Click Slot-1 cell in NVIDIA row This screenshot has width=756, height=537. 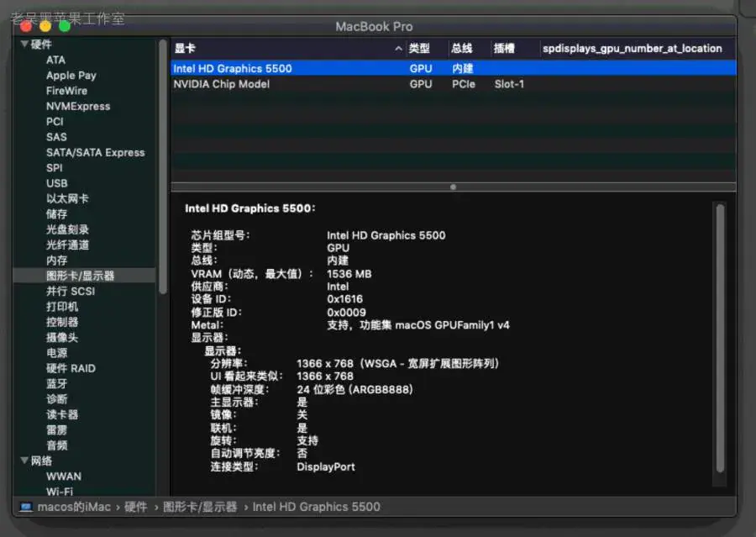point(509,84)
